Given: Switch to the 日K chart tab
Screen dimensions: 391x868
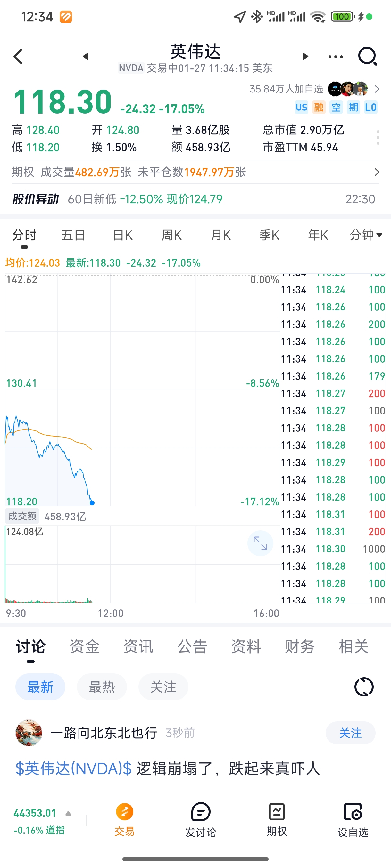Looking at the screenshot, I should pyautogui.click(x=123, y=235).
